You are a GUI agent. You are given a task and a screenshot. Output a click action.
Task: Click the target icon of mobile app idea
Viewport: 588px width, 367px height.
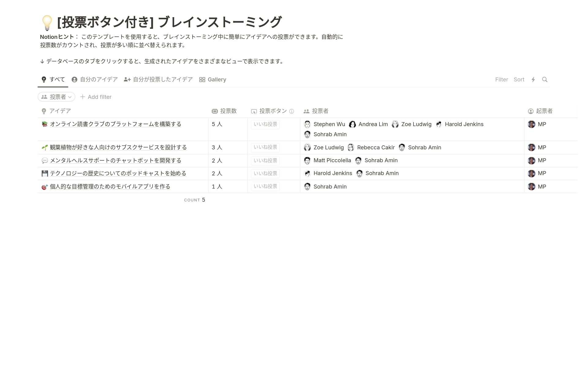click(45, 187)
